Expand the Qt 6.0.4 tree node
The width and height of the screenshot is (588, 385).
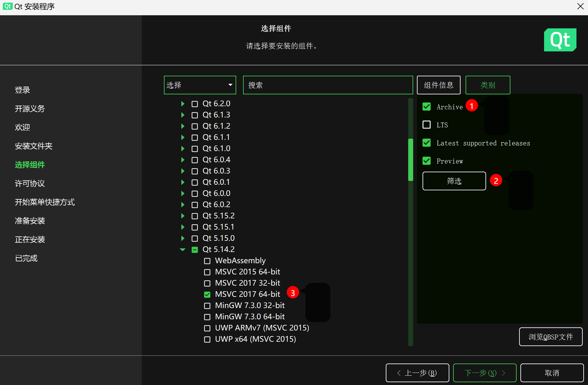[x=183, y=160]
